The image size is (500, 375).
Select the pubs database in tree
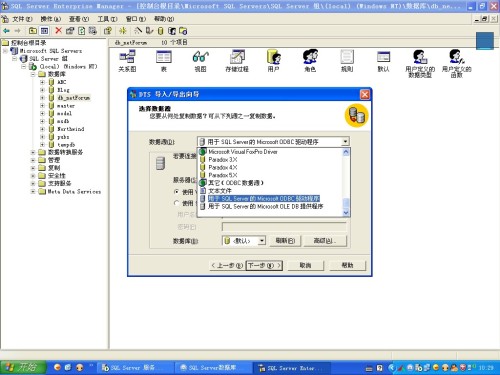pyautogui.click(x=63, y=137)
